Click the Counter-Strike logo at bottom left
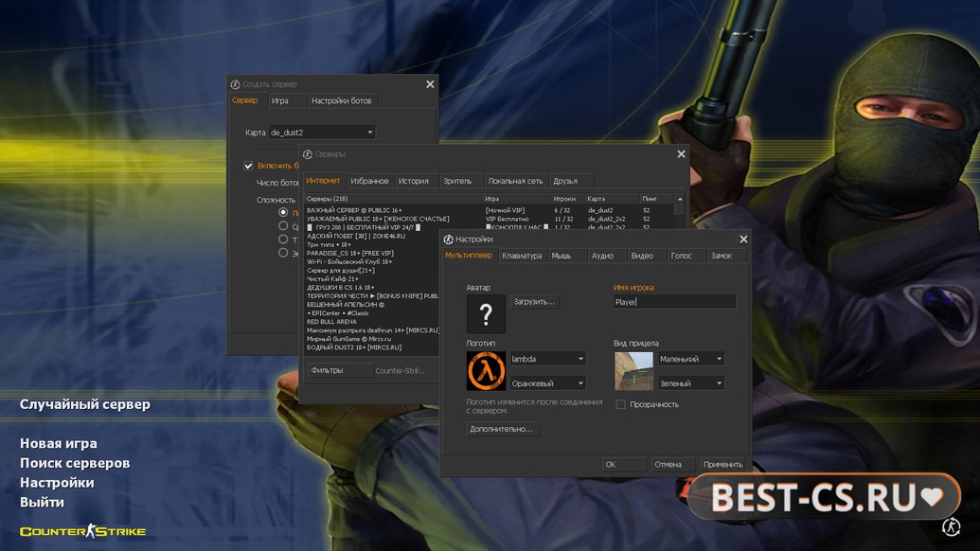This screenshot has width=980, height=551. 82,531
